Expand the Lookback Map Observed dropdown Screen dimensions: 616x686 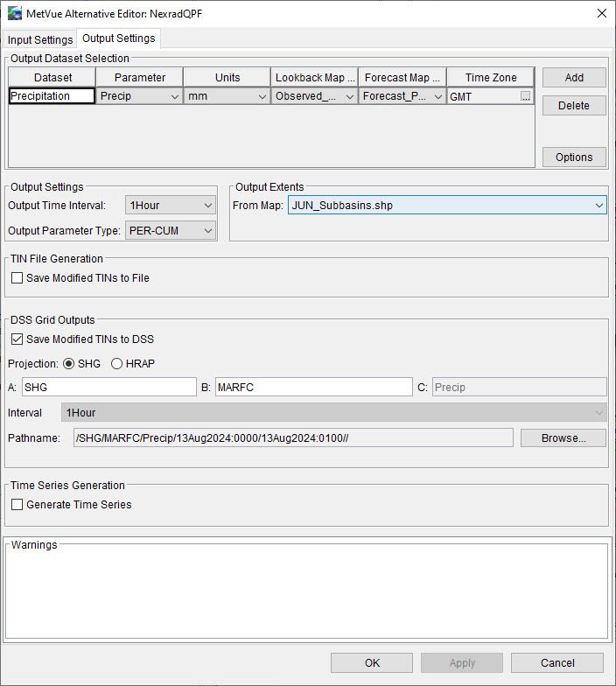click(x=314, y=96)
